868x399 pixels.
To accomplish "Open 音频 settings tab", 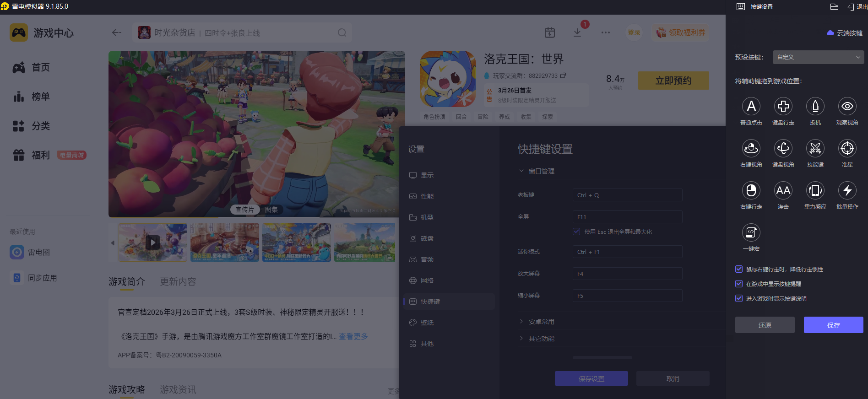I will tap(449, 259).
